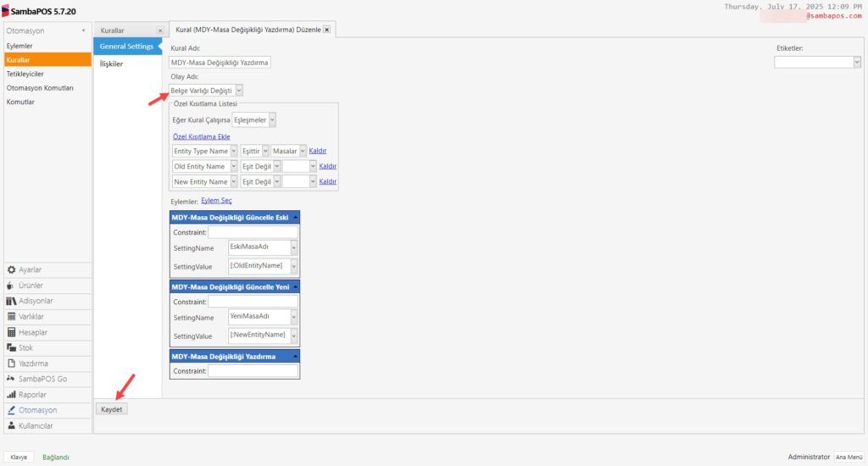Viewport: 868px width, 466px height.
Task: Remove the New Entity Name constraint with Kaldır
Action: [x=328, y=181]
